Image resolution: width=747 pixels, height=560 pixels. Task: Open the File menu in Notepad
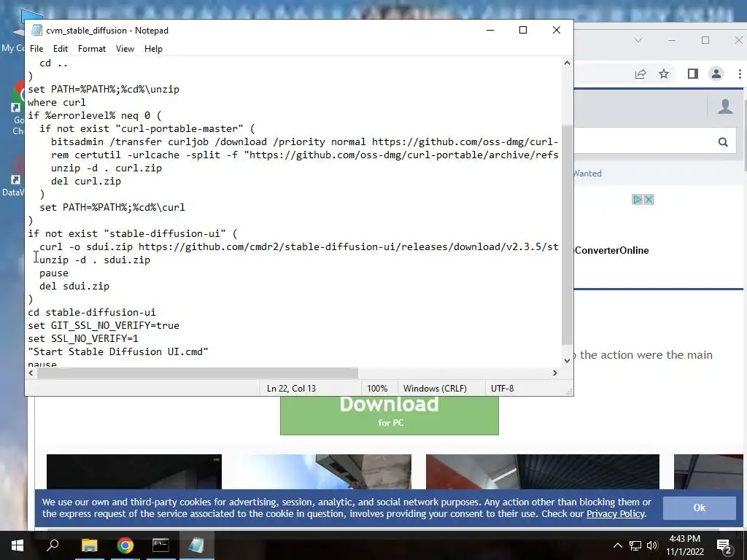pyautogui.click(x=36, y=49)
